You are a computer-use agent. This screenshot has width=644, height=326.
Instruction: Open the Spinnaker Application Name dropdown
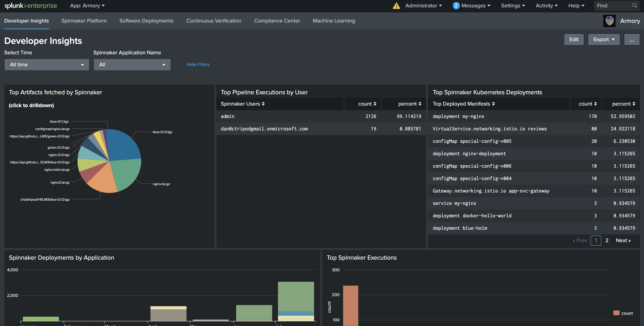pyautogui.click(x=132, y=65)
